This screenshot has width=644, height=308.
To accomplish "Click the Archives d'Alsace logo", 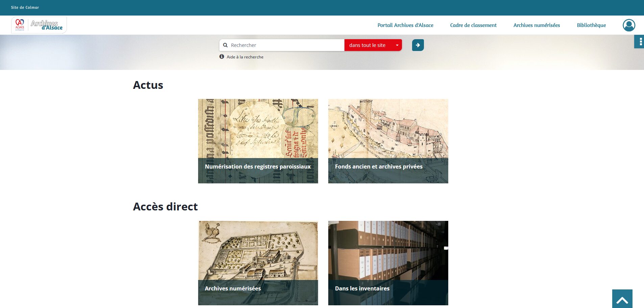I will [39, 25].
